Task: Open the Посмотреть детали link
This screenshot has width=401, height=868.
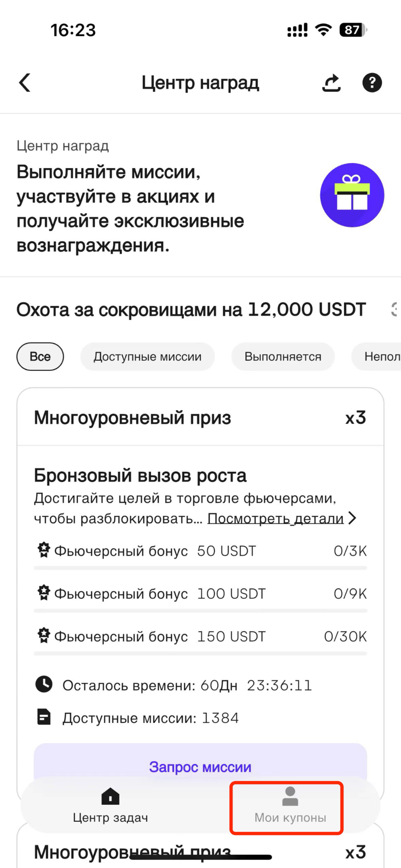Action: coord(275,518)
